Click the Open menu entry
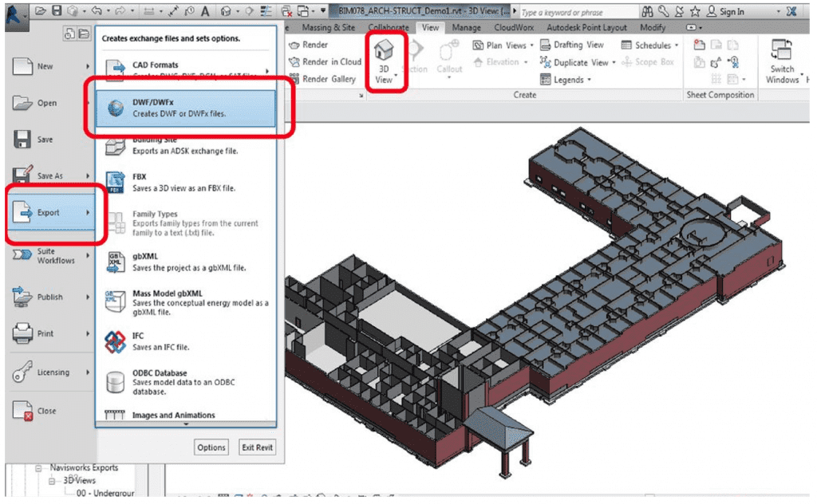Image resolution: width=817 pixels, height=504 pixels. (x=50, y=103)
